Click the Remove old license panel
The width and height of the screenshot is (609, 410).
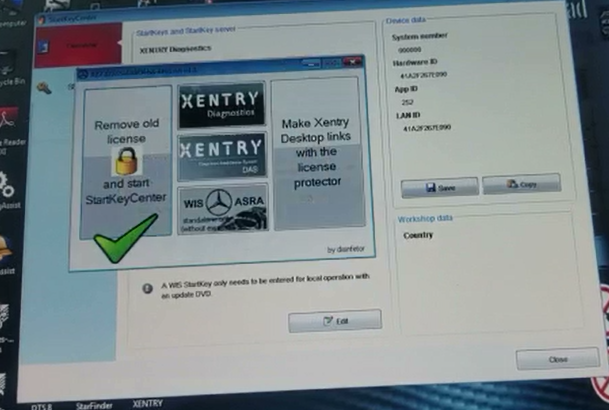126,161
